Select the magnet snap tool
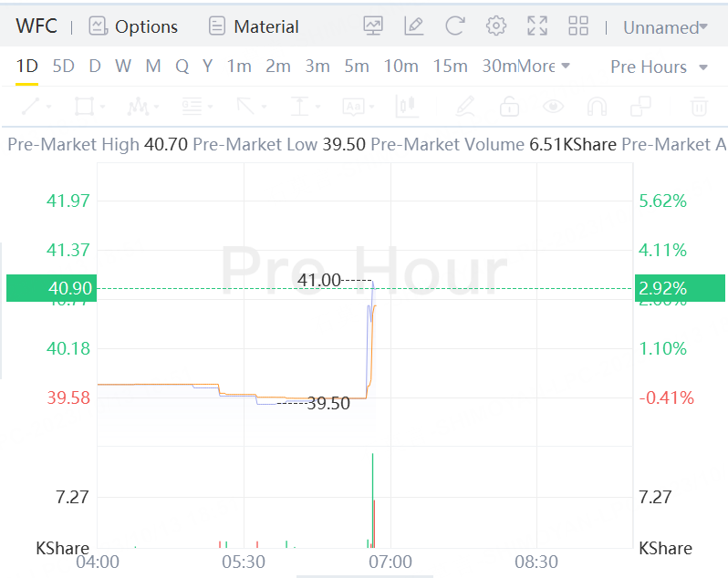 point(597,107)
